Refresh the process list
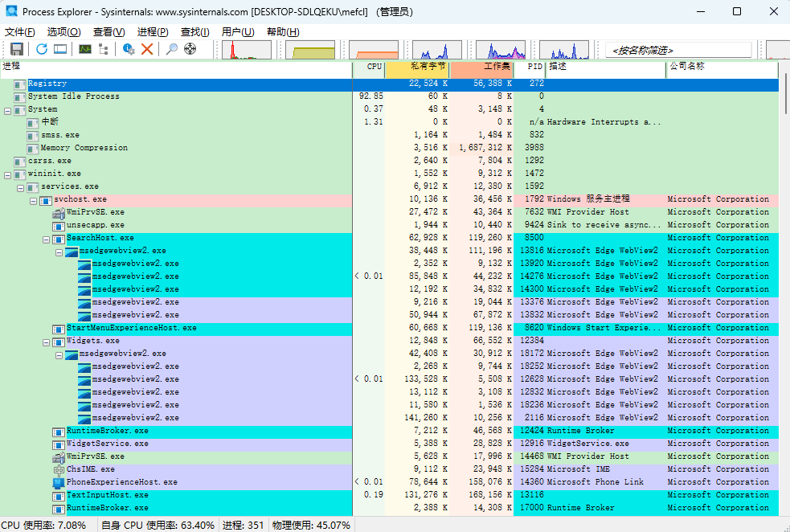This screenshot has height=532, width=790. pos(42,48)
